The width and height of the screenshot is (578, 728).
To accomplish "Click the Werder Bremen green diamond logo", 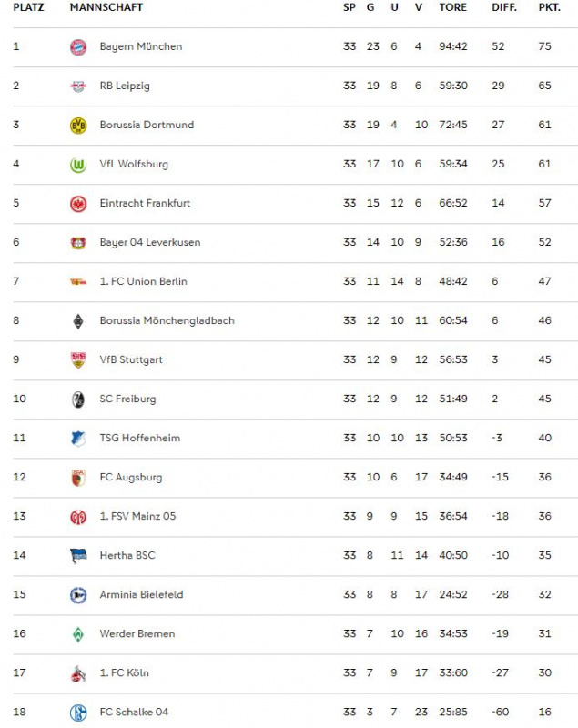I will click(x=78, y=634).
